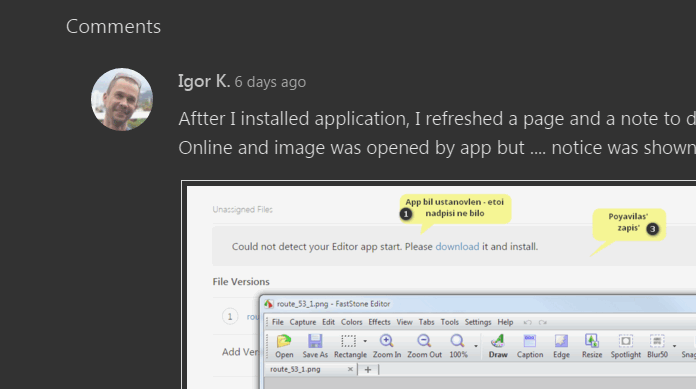Expand the Rectangle tool dropdown arrow
The height and width of the screenshot is (389, 696).
pos(365,341)
